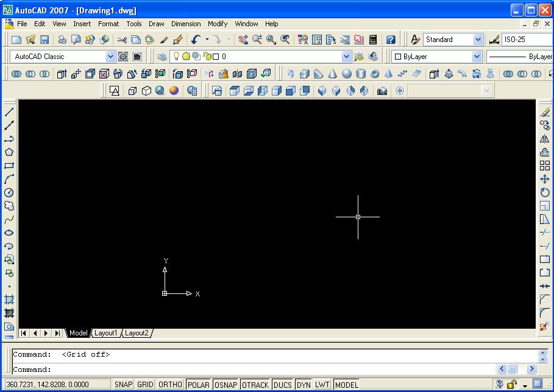Toggle ORTHO mode in status bar
Image resolution: width=554 pixels, height=392 pixels.
[x=170, y=385]
